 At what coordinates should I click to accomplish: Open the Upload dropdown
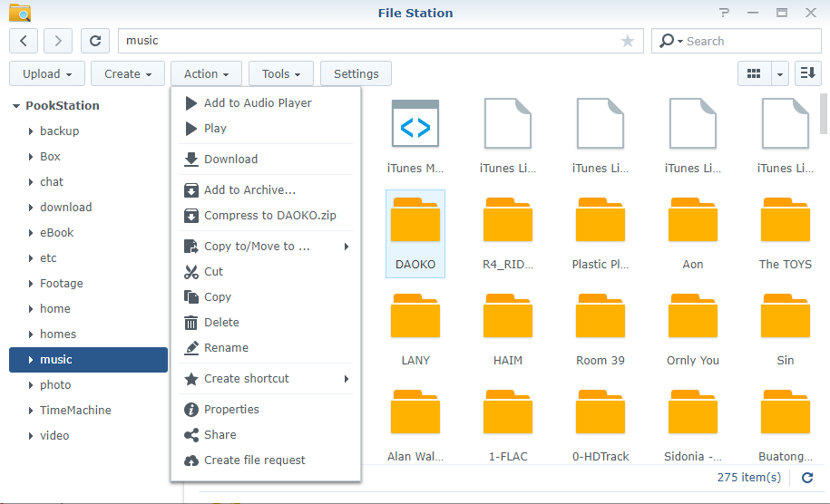pyautogui.click(x=47, y=73)
